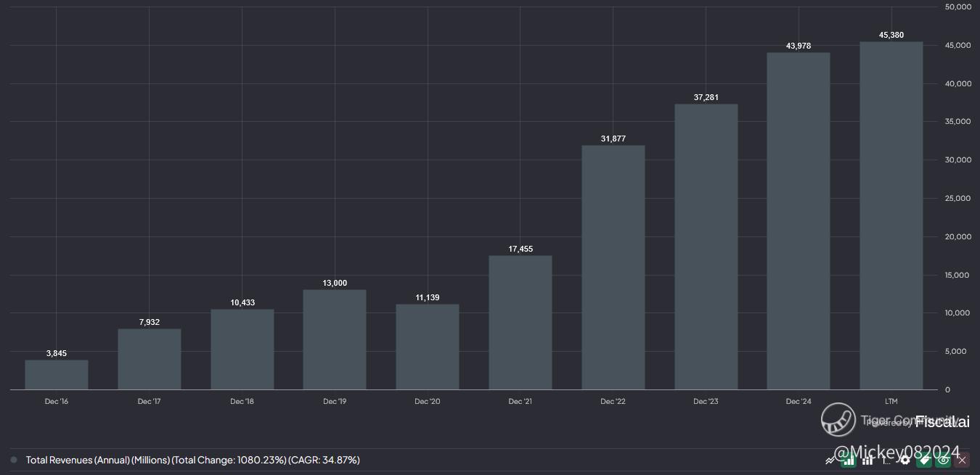Click the 45,380 value label
Screen dimensions: 980x475
point(891,36)
